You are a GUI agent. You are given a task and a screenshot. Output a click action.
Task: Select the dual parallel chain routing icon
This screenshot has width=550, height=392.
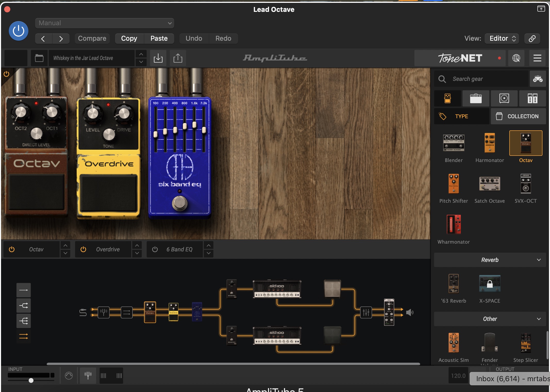coord(23,336)
